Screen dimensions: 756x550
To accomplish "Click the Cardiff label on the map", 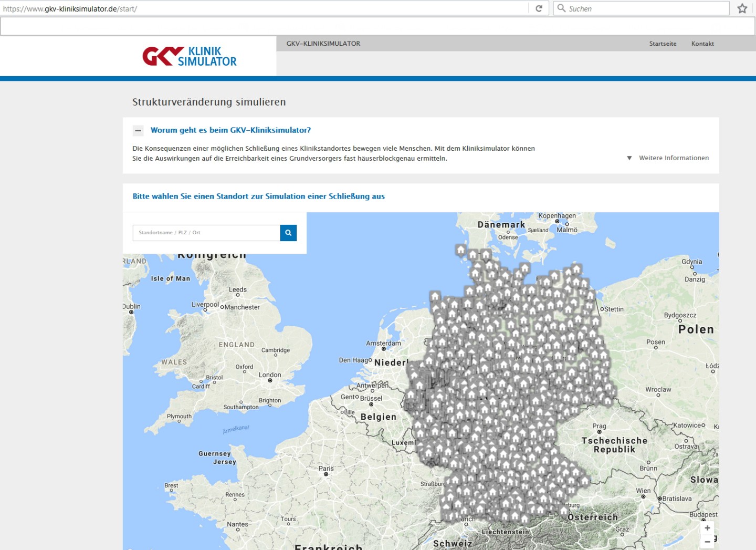I will click(x=201, y=386).
